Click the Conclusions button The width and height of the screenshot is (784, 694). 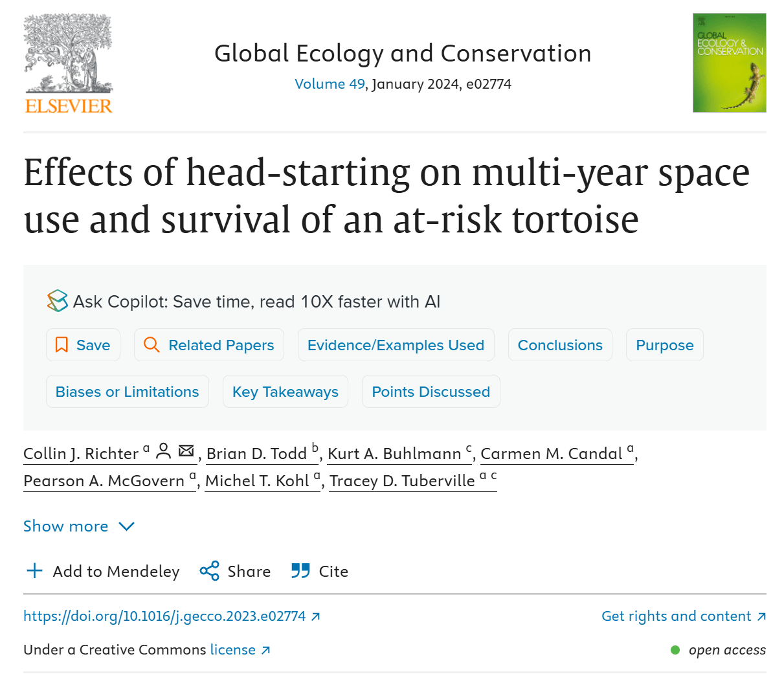pyautogui.click(x=560, y=345)
